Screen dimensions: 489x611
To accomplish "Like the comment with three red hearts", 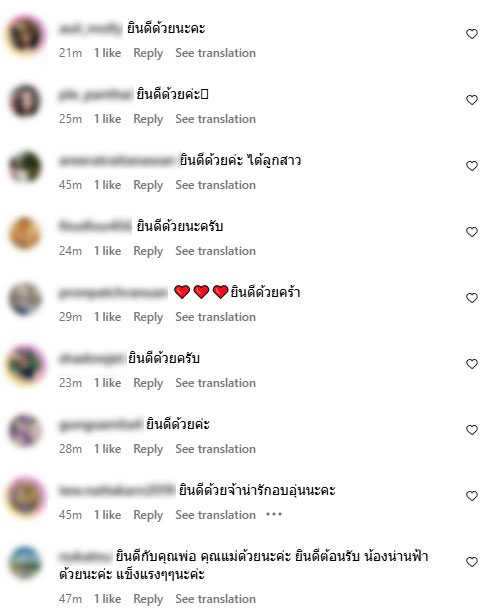I will [471, 298].
